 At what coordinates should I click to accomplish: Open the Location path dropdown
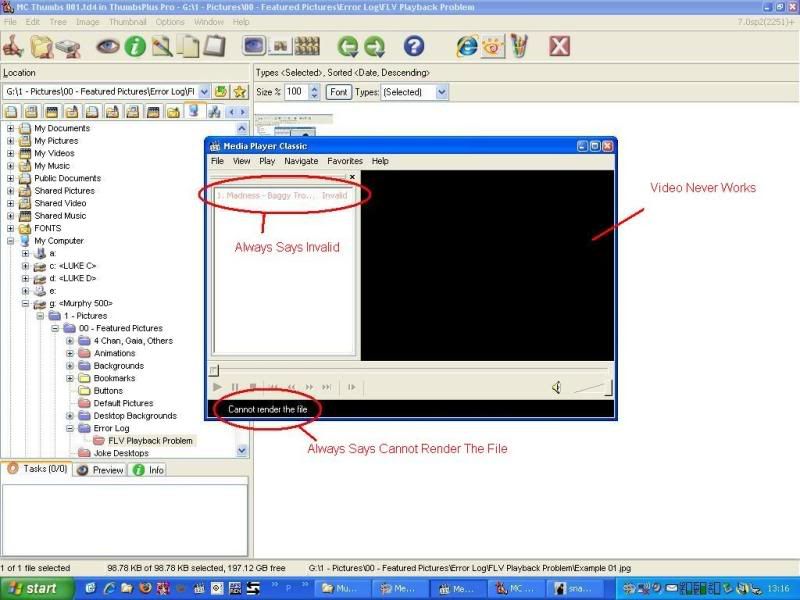204,92
